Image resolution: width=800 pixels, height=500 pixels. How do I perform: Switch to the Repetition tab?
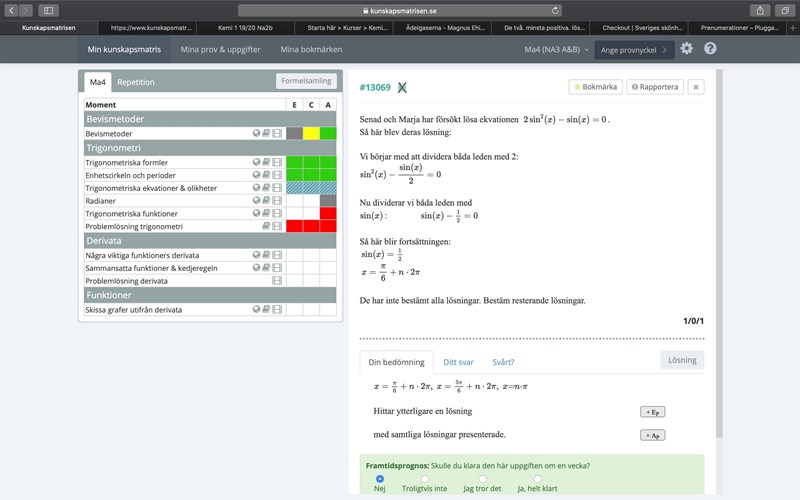135,82
